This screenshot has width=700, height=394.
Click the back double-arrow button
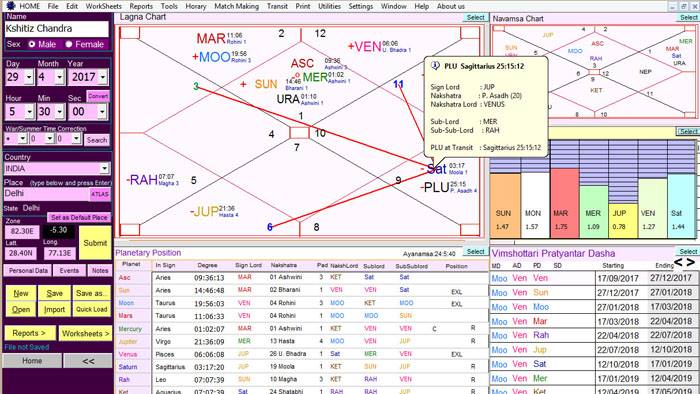(88, 361)
